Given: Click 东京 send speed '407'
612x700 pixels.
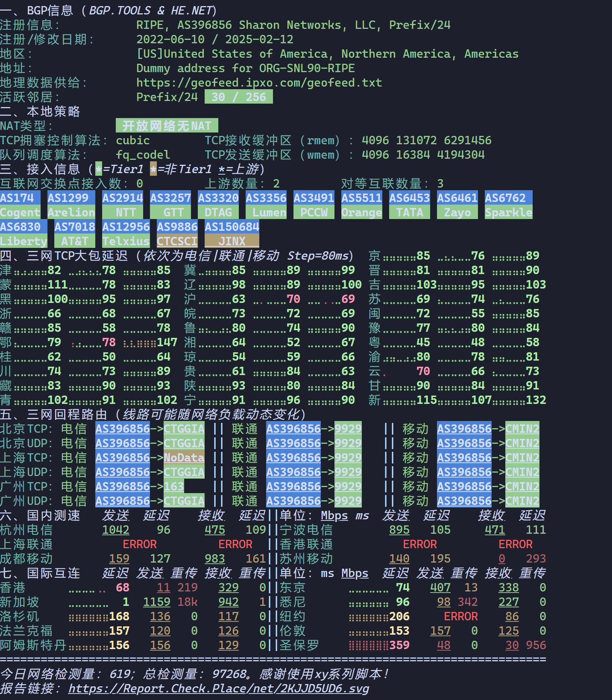Looking at the screenshot, I should click(x=440, y=588).
